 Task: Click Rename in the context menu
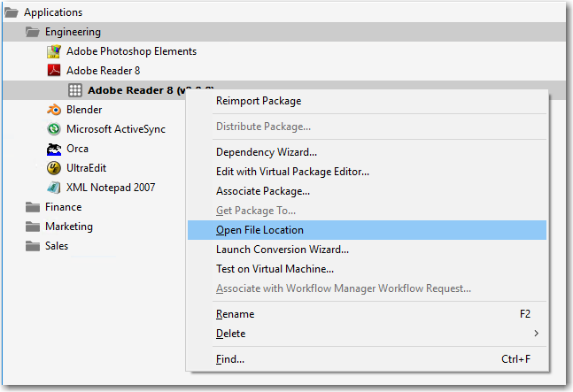pos(235,314)
